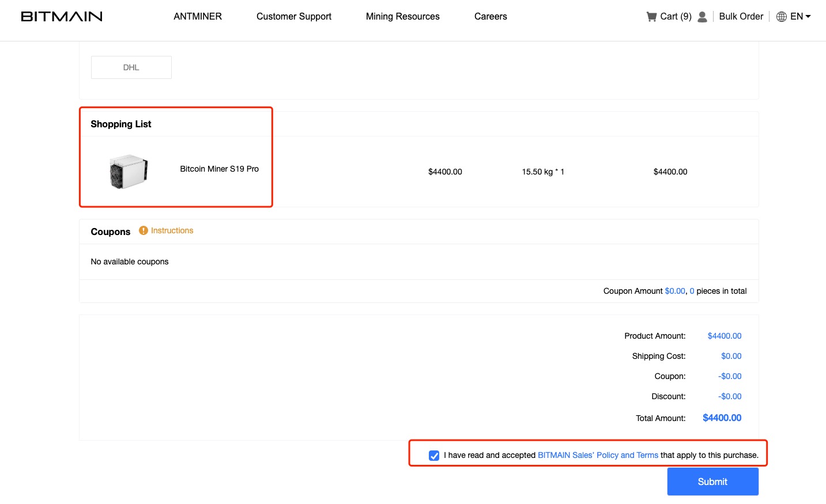Open BITMAIN Sales' Policy and Terms link
This screenshot has width=826, height=504.
pos(598,455)
